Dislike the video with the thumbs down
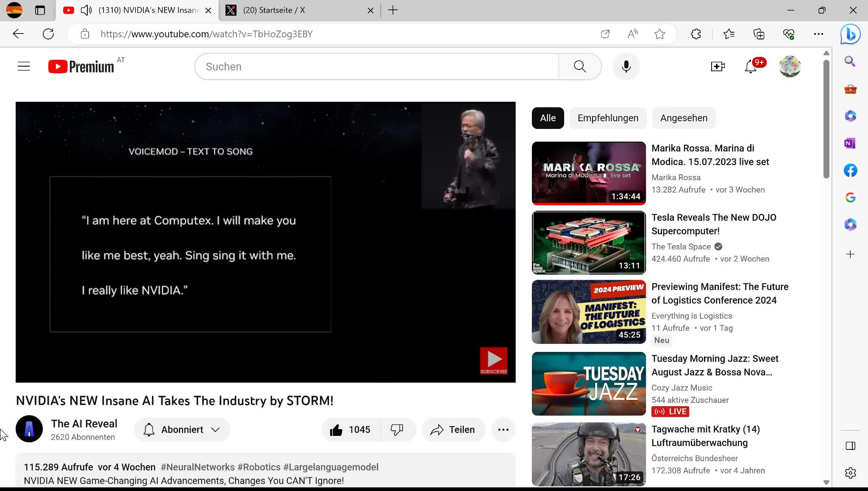 coord(397,430)
